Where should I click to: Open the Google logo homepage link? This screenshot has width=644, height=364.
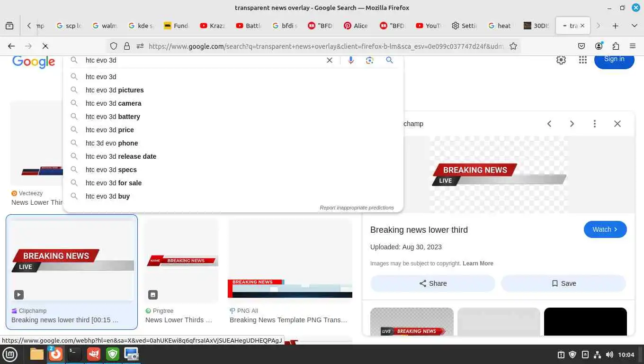[34, 62]
